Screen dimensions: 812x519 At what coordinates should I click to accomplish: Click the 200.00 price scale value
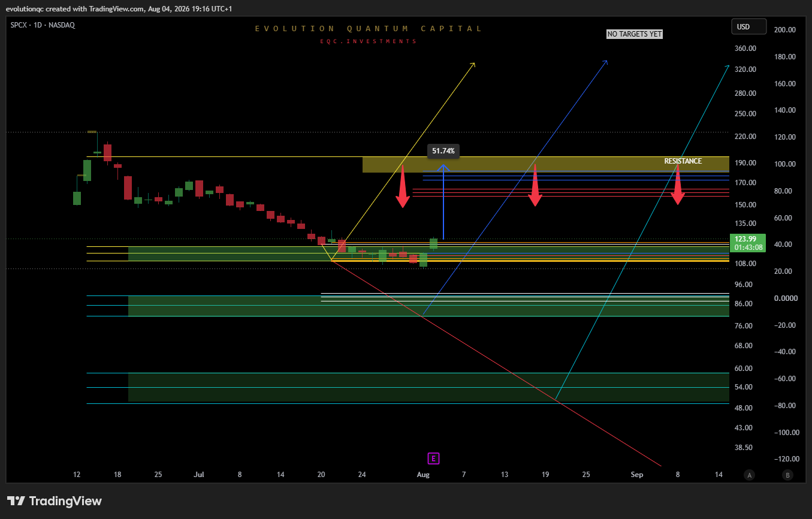pyautogui.click(x=784, y=30)
